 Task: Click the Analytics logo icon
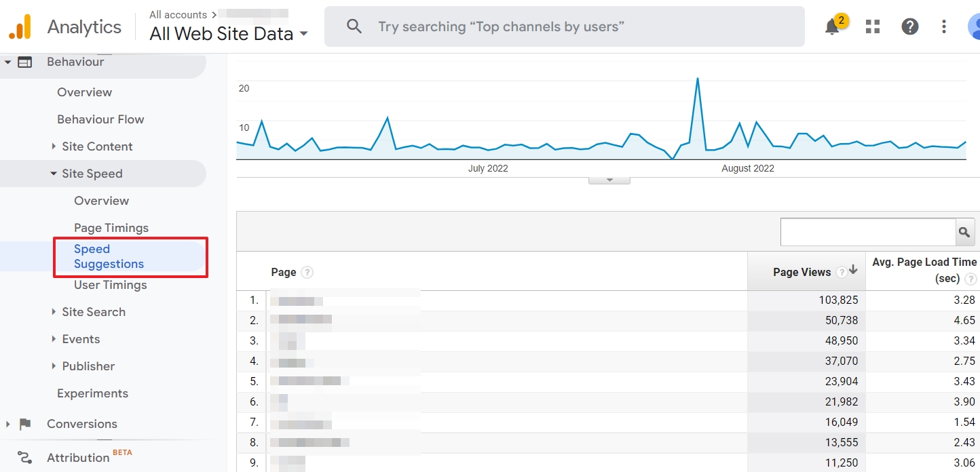pos(20,27)
